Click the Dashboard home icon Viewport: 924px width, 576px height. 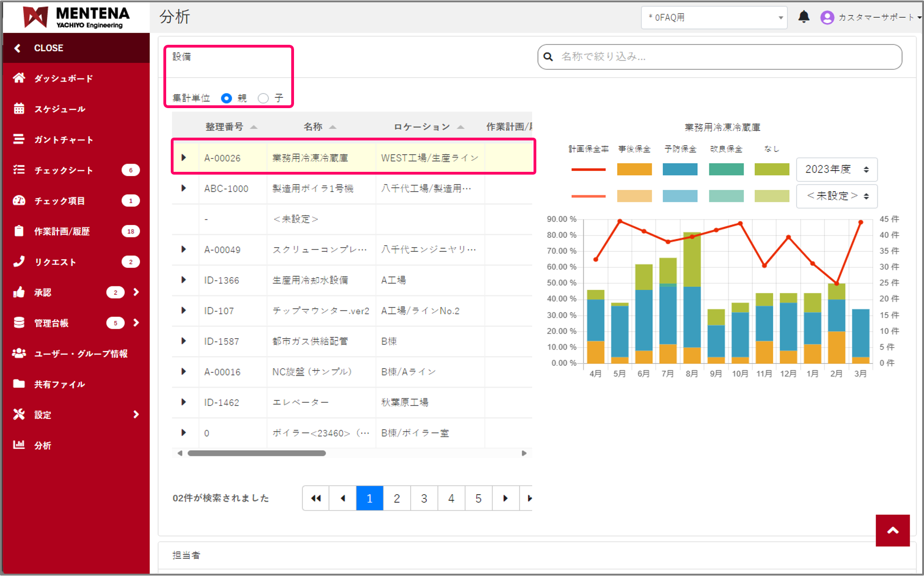(19, 78)
